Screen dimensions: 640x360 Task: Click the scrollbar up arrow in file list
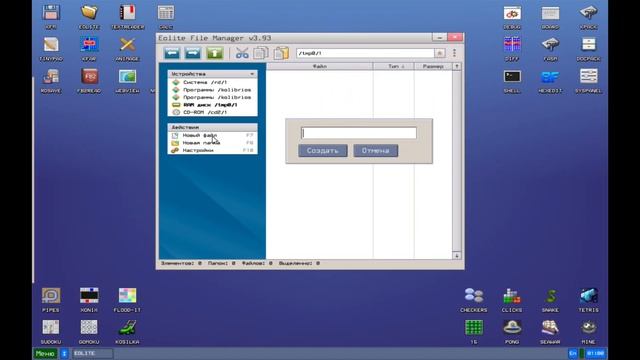(x=457, y=66)
